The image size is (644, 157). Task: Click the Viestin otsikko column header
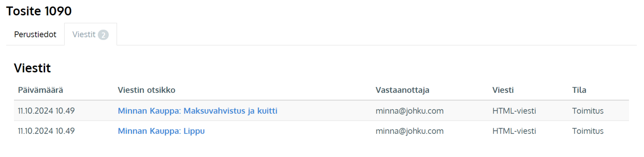[147, 90]
